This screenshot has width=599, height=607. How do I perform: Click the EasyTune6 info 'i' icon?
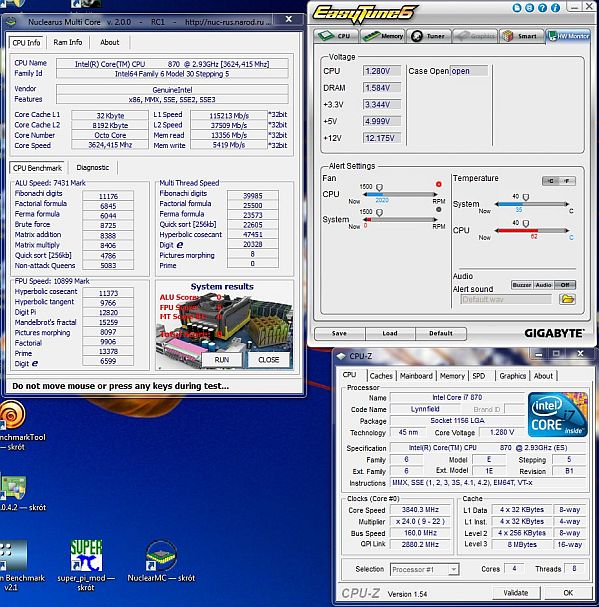[x=555, y=8]
